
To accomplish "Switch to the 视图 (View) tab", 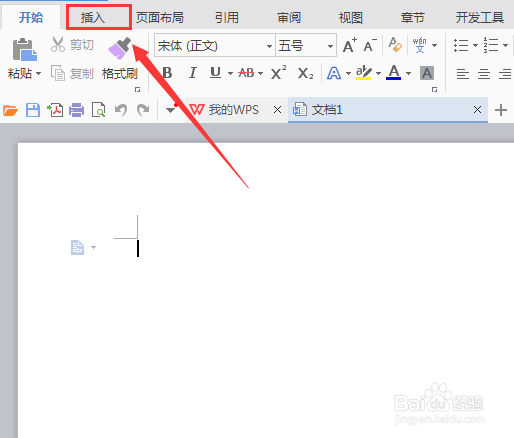I will point(351,17).
